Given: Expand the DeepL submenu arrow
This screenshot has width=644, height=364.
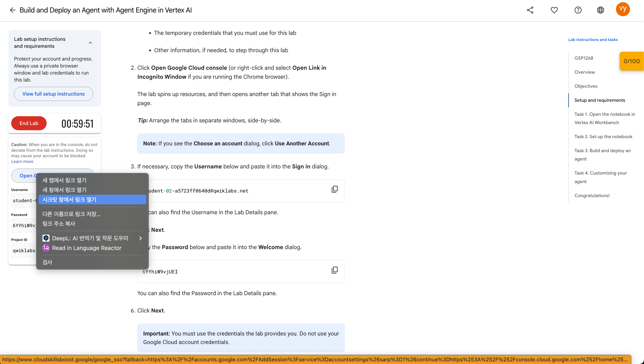Looking at the screenshot, I should (x=140, y=238).
